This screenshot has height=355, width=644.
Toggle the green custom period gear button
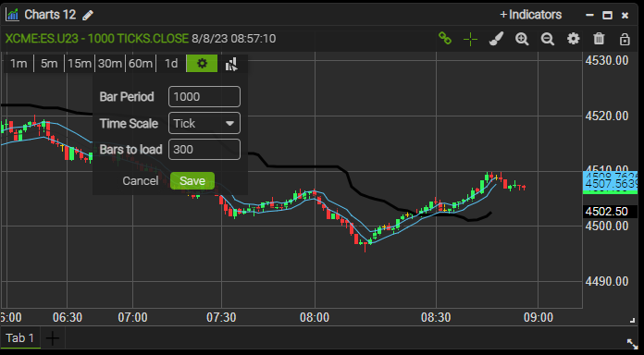point(202,63)
